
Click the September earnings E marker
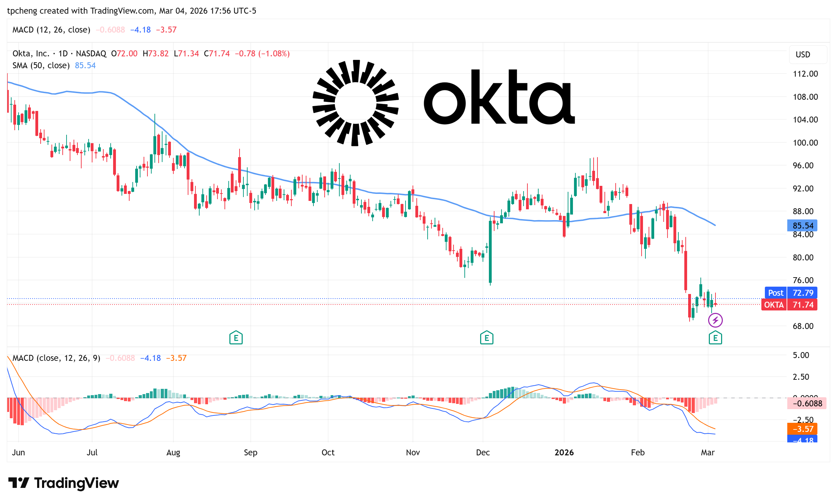tap(236, 338)
